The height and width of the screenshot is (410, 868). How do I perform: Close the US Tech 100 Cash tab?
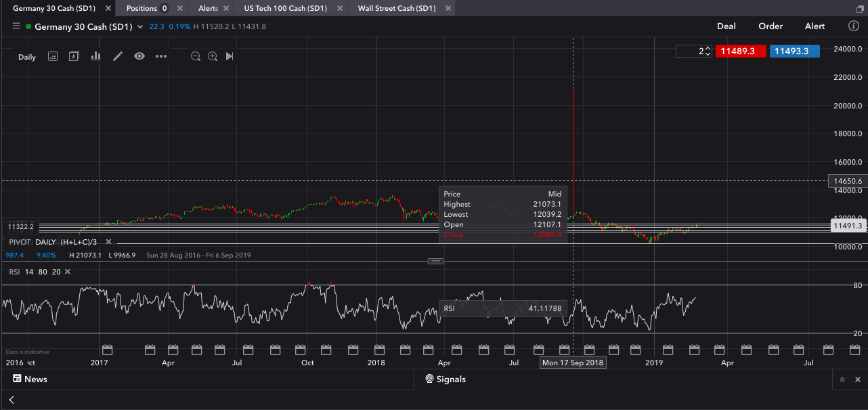[x=339, y=8]
